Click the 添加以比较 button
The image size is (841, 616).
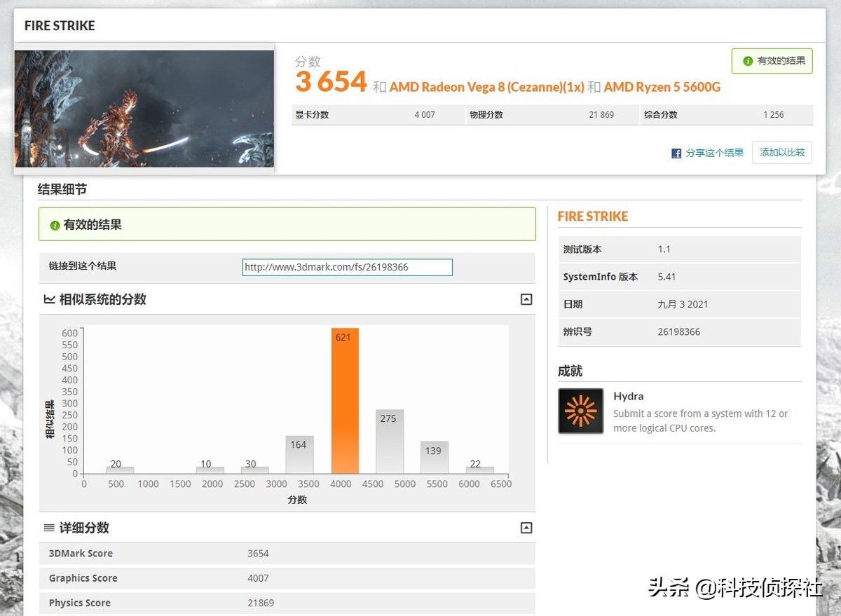[x=781, y=153]
